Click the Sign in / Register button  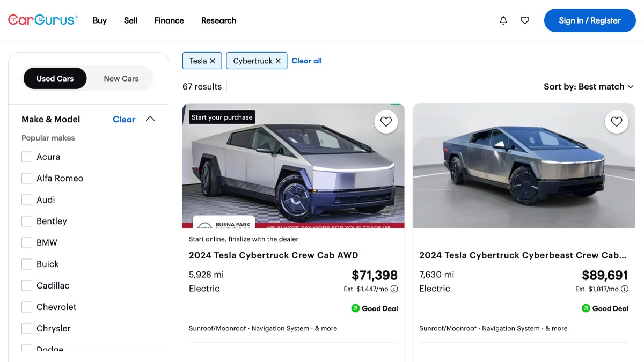(x=589, y=20)
